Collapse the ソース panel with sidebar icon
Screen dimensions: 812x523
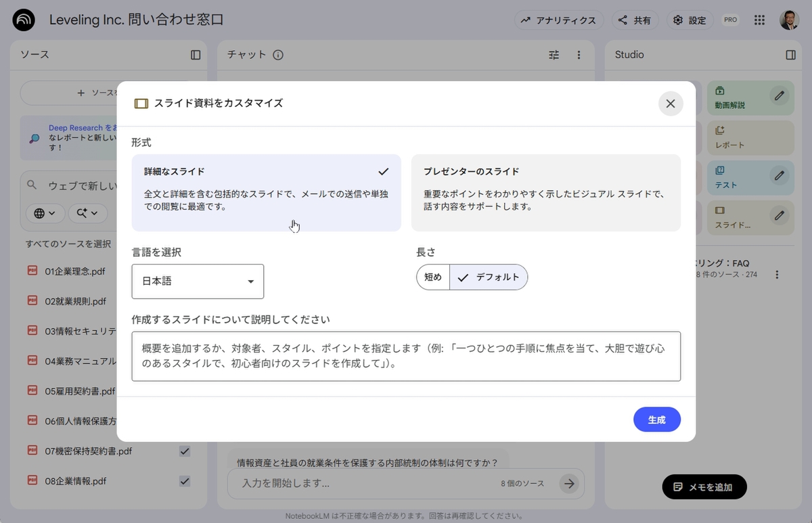196,55
